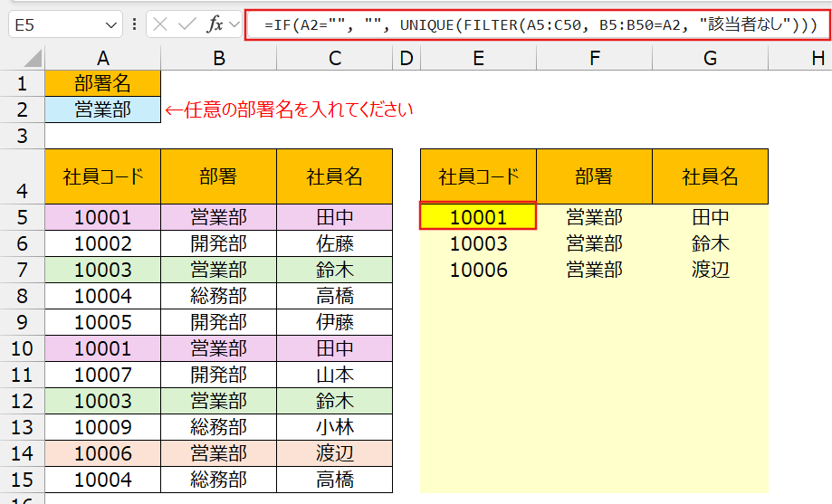Select the column E header
The width and height of the screenshot is (832, 504).
[x=478, y=59]
